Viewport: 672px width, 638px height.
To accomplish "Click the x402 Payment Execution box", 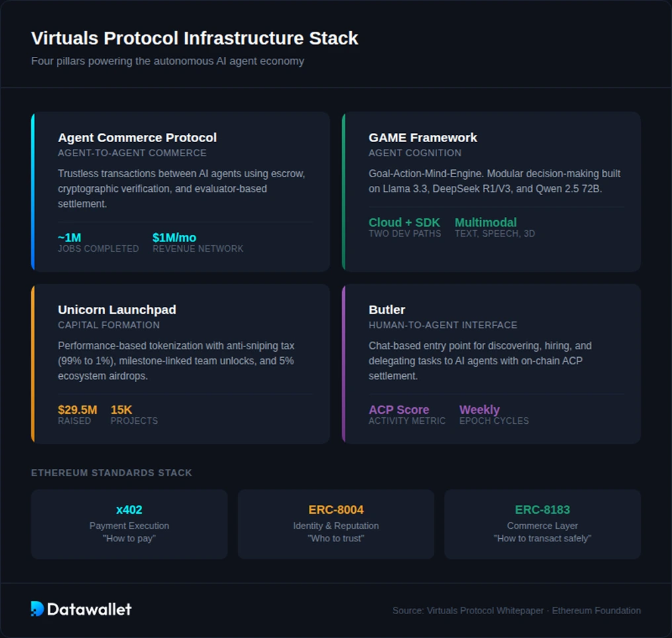I will (129, 524).
